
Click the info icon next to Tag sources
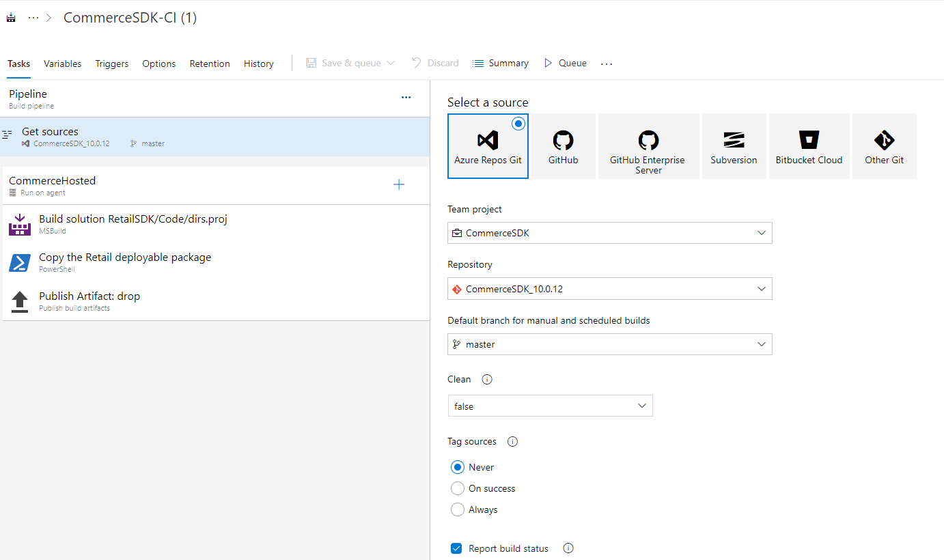coord(512,441)
